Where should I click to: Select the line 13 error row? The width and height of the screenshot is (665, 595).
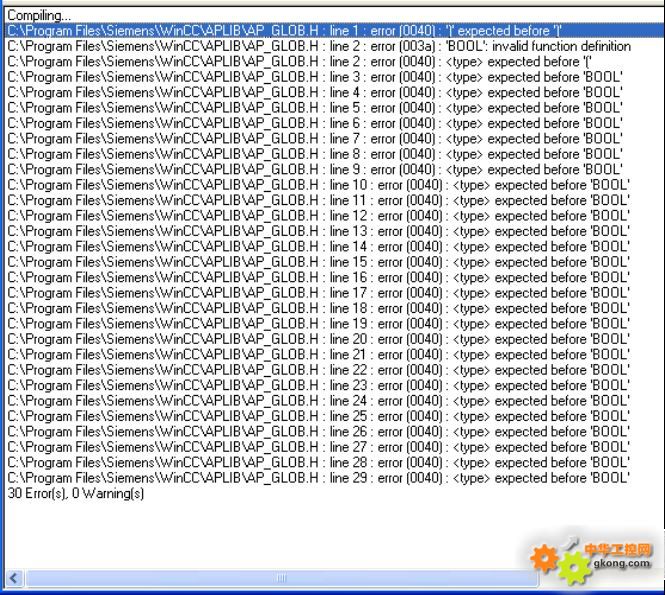(319, 231)
